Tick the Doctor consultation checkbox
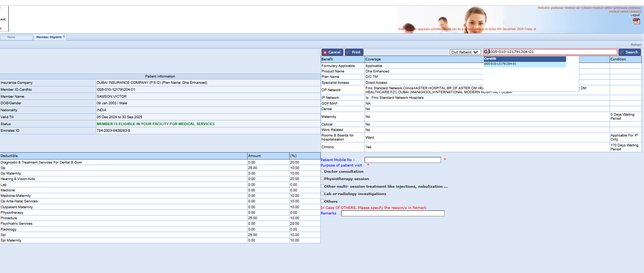This screenshot has height=273, width=644. click(x=323, y=171)
